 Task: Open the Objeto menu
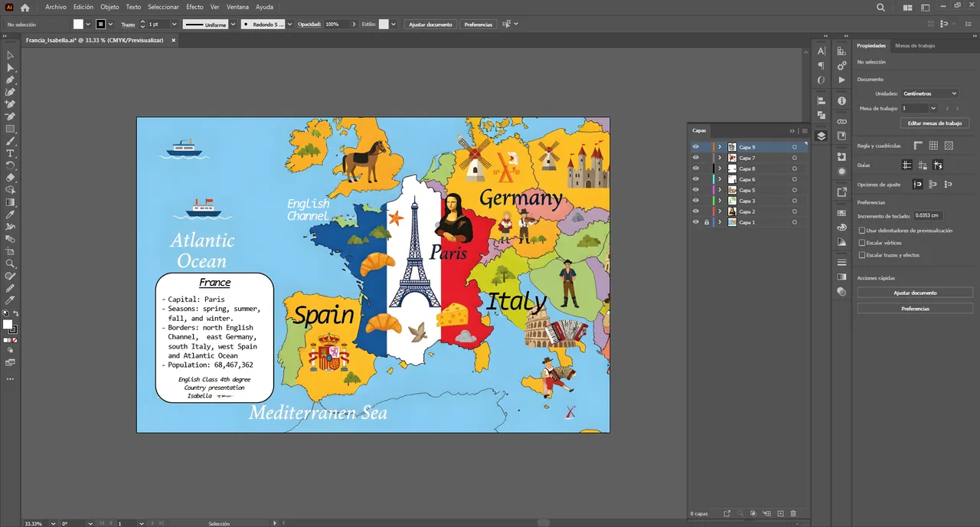[x=109, y=7]
